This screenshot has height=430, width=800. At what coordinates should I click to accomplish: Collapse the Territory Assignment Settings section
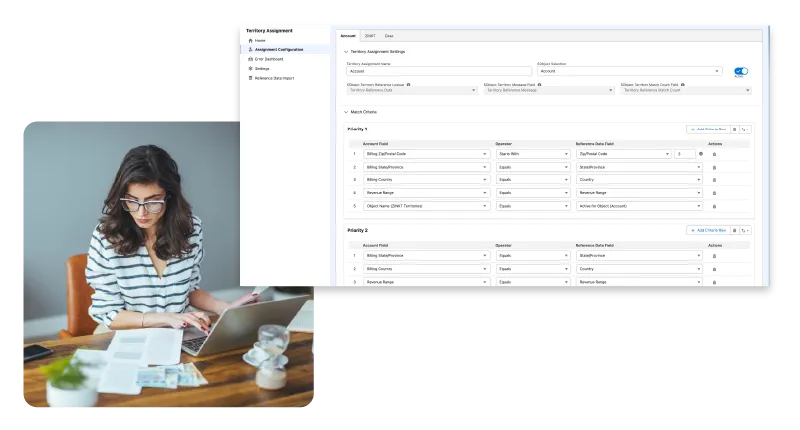346,51
